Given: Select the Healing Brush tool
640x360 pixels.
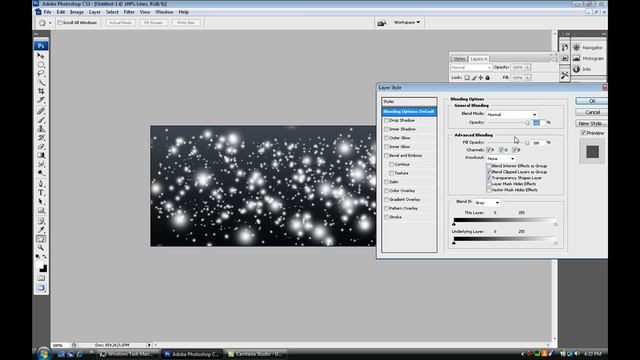Looking at the screenshot, I should point(41,111).
